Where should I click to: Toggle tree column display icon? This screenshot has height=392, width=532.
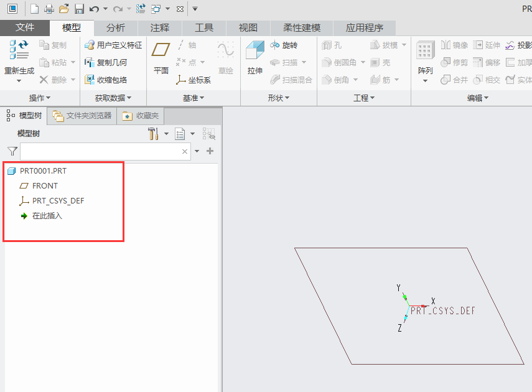[208, 134]
